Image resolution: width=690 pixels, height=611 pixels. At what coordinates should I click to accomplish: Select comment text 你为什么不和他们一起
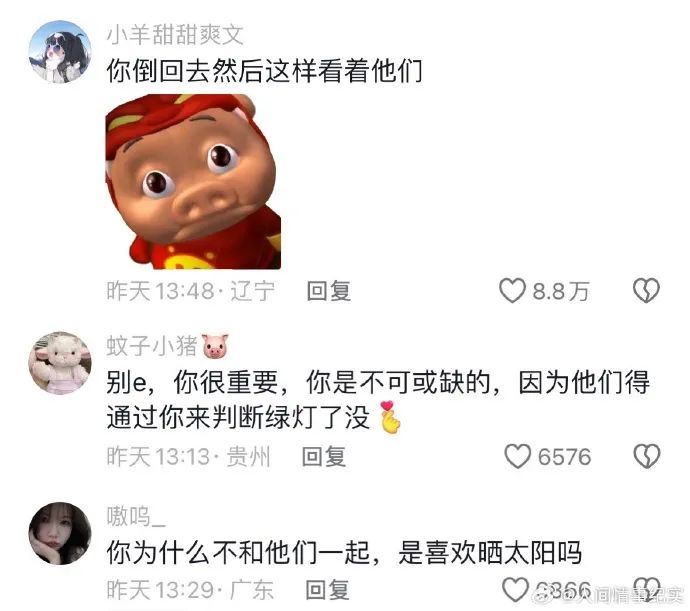[238, 552]
